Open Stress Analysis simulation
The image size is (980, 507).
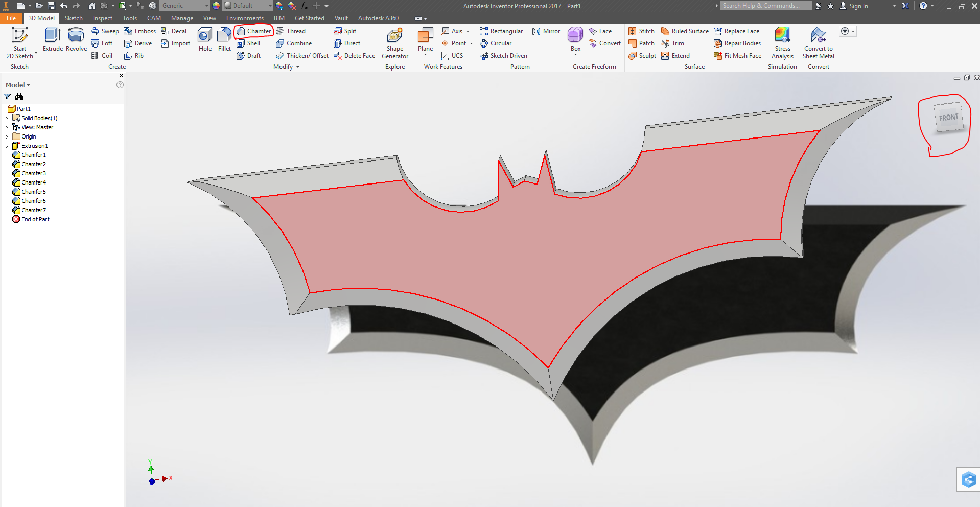pyautogui.click(x=782, y=43)
